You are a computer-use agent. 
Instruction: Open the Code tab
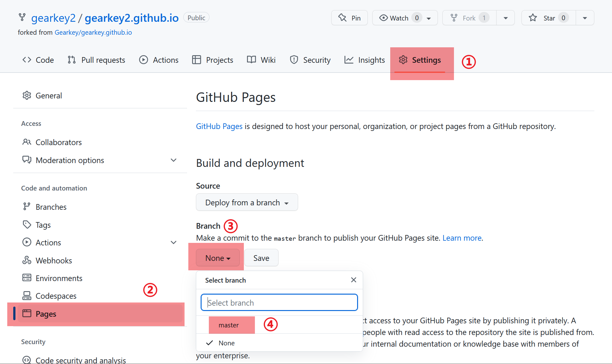pyautogui.click(x=38, y=60)
